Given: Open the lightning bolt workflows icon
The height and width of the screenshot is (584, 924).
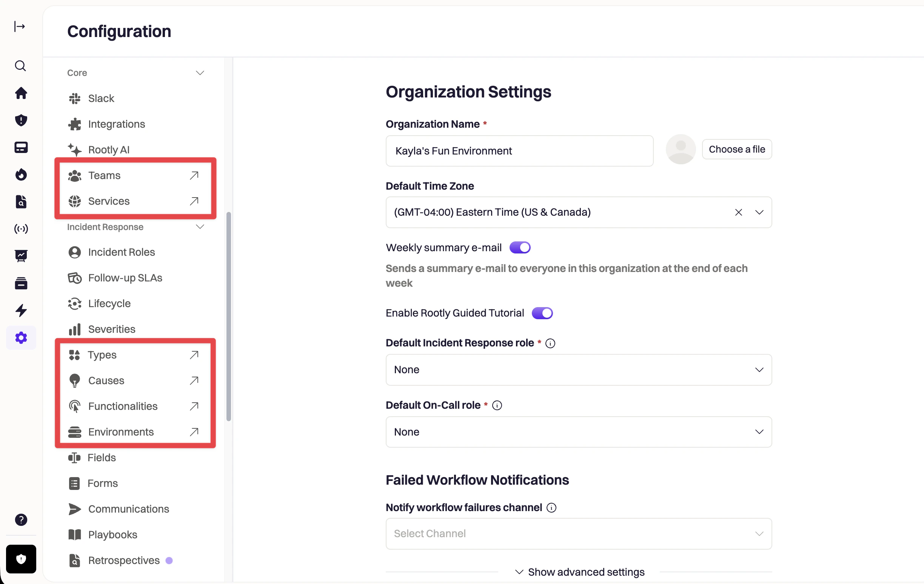Looking at the screenshot, I should point(21,310).
